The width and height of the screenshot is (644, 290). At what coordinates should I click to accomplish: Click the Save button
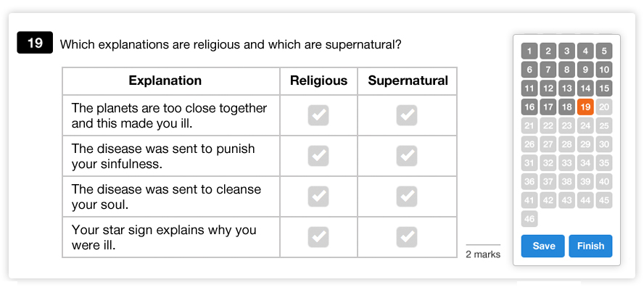click(x=543, y=246)
